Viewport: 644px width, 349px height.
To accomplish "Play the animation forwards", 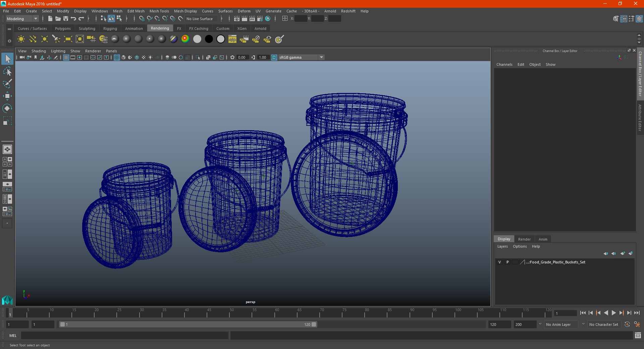I will [613, 313].
